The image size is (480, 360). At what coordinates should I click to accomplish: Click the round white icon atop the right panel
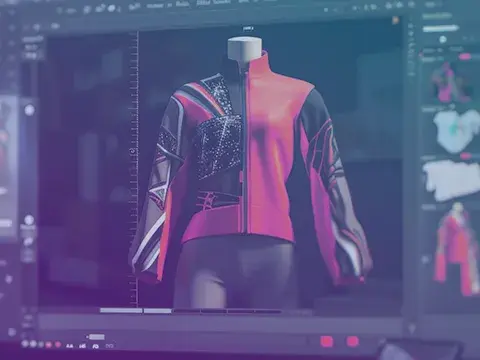coord(443,40)
